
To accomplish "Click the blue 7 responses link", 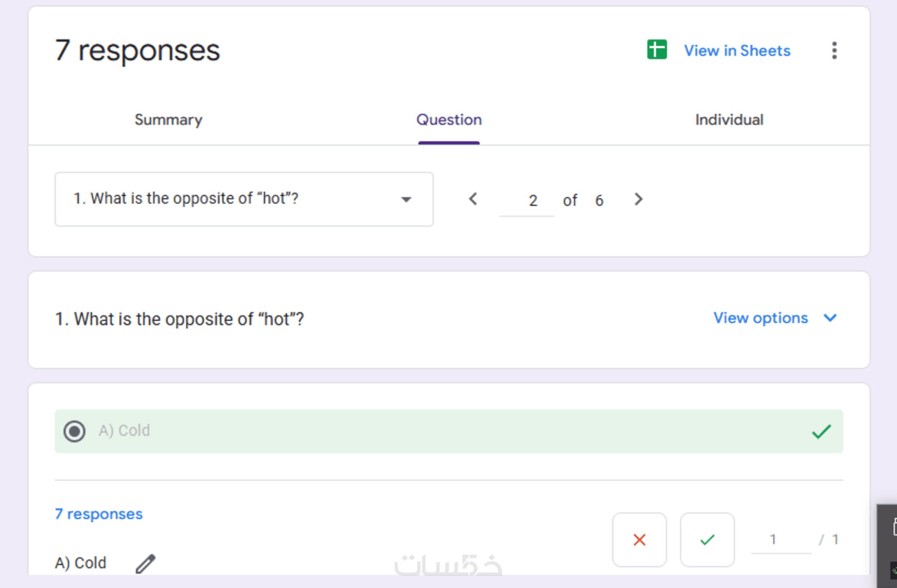I will (x=99, y=514).
